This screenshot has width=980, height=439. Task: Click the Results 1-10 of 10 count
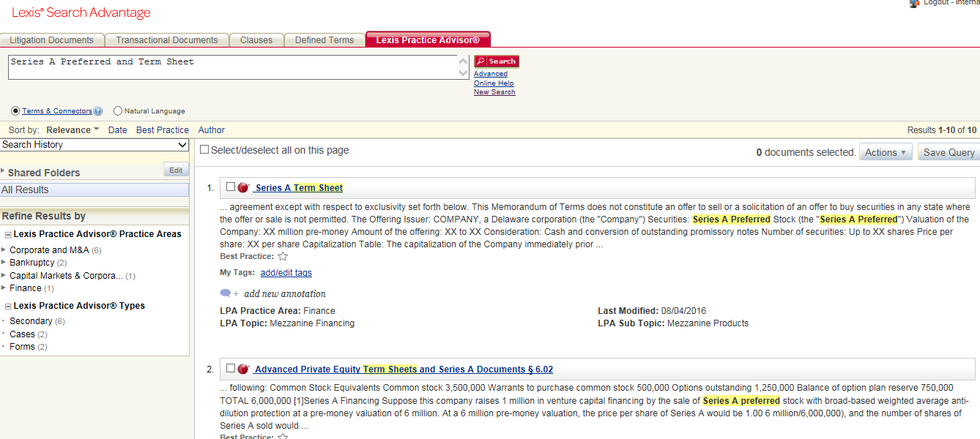942,130
